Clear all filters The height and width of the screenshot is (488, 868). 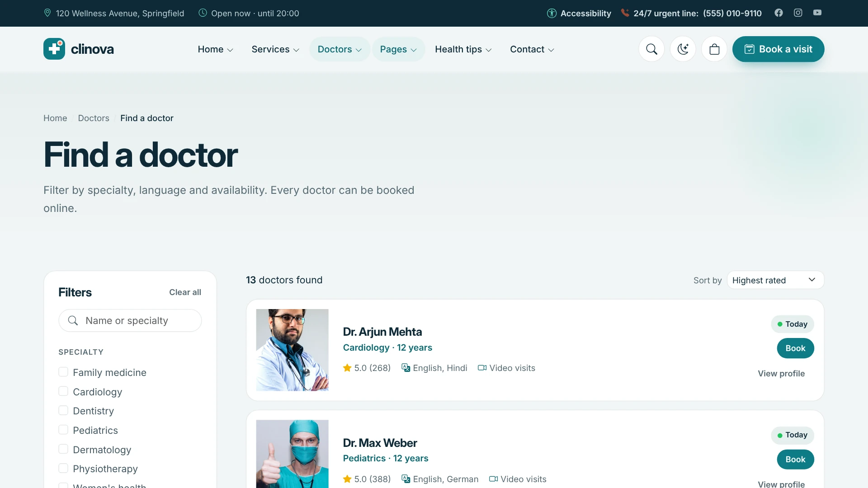[x=185, y=292]
